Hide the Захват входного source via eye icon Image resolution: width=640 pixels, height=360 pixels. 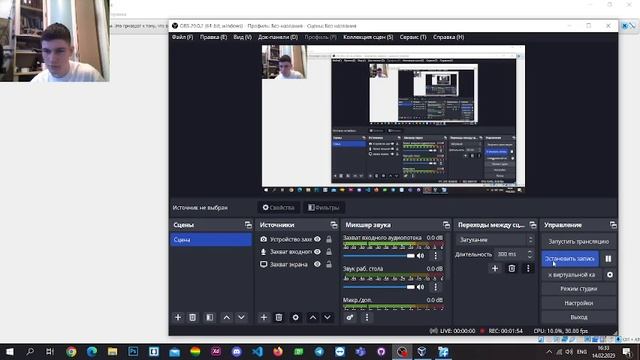[x=317, y=252]
